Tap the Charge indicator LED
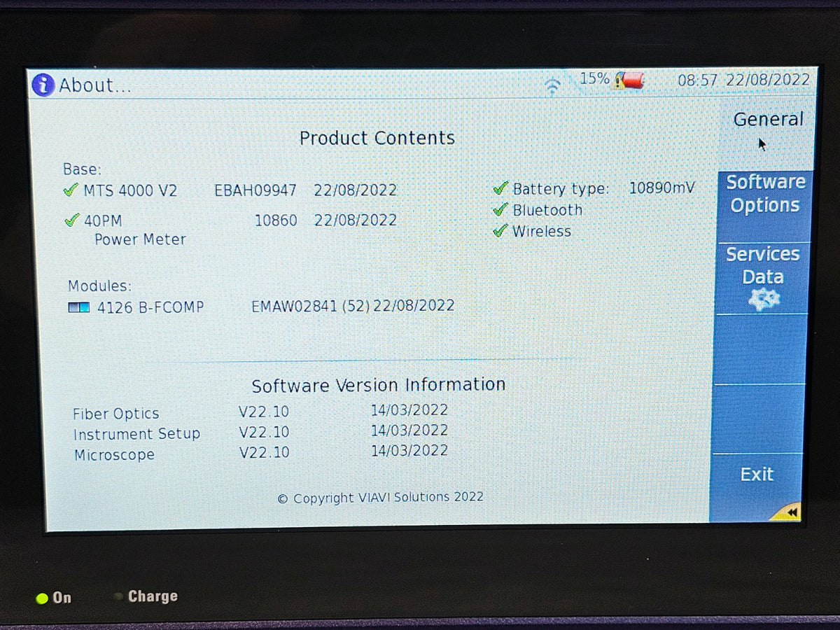Screen dimensions: 840x630 point(118,597)
